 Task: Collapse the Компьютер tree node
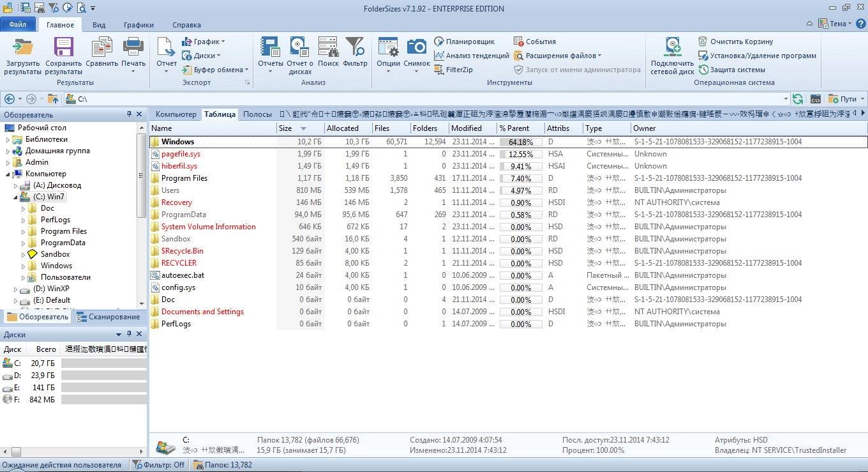click(x=8, y=174)
